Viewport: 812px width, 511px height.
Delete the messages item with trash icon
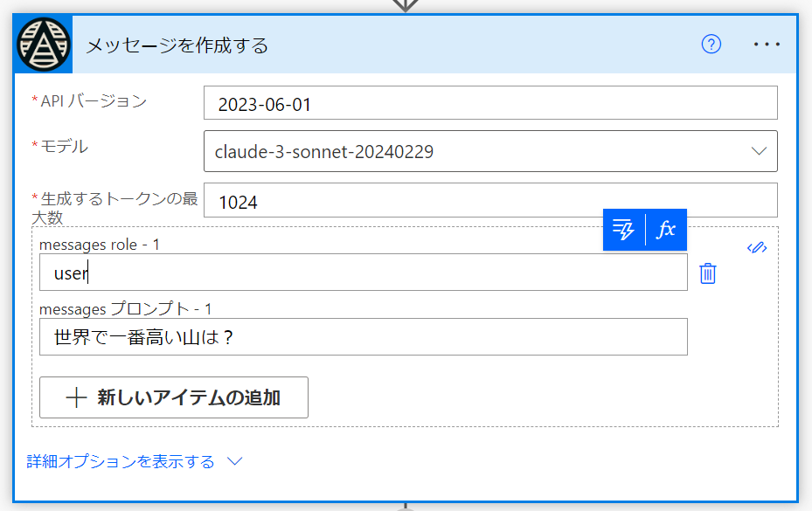[707, 273]
